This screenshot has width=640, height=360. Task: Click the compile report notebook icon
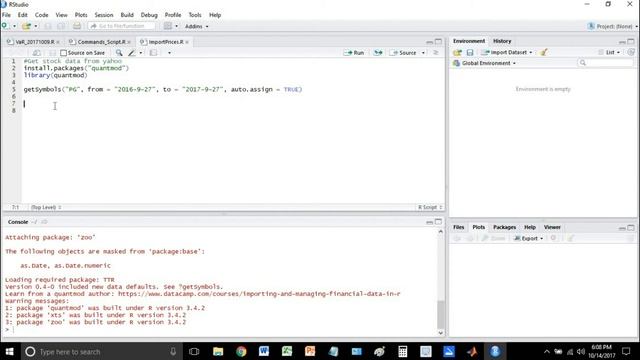tap(153, 53)
